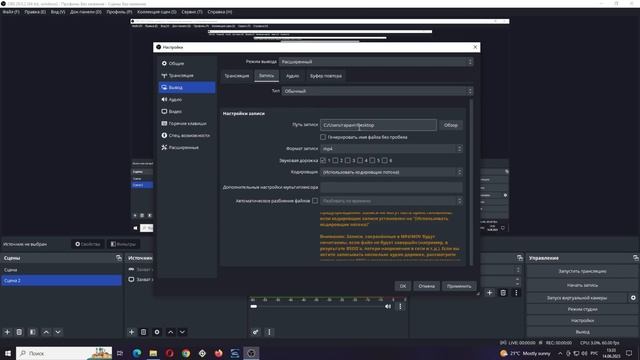Open source properties gear icon
This screenshot has height=360, width=640.
point(157,332)
